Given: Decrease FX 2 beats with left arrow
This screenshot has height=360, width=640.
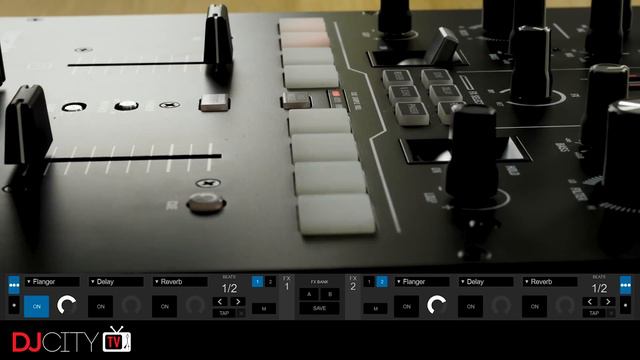Looking at the screenshot, I should (x=590, y=302).
